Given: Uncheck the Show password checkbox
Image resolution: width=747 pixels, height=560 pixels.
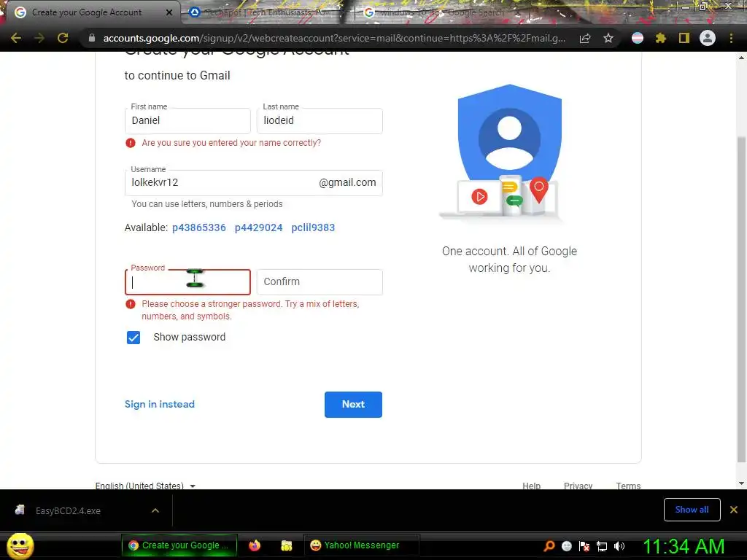Looking at the screenshot, I should 133,337.
